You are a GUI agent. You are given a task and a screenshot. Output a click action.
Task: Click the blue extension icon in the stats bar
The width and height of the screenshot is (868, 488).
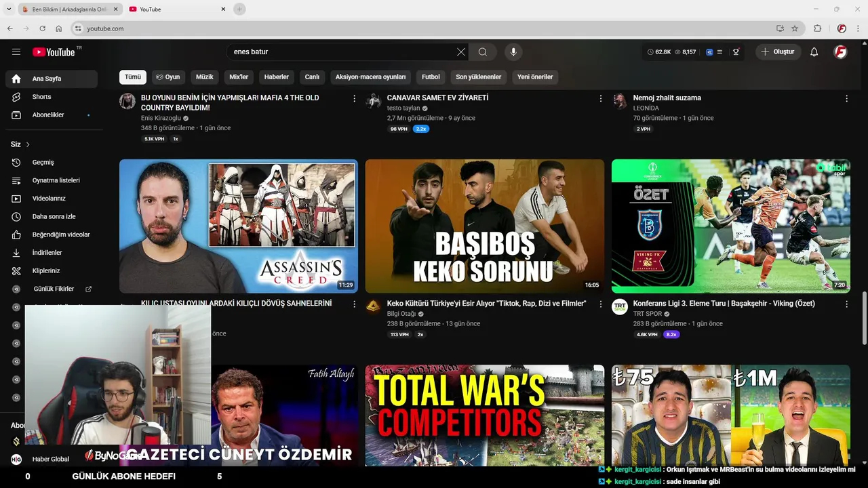click(x=709, y=52)
